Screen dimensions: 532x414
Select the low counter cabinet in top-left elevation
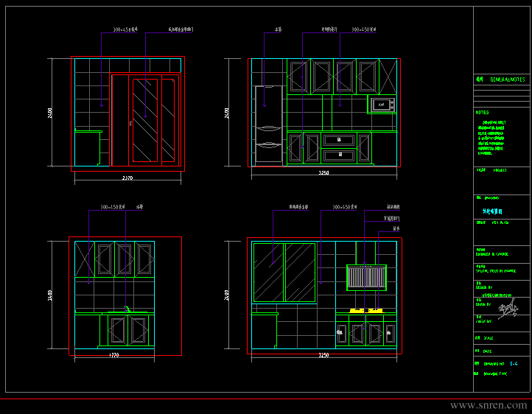pos(88,148)
